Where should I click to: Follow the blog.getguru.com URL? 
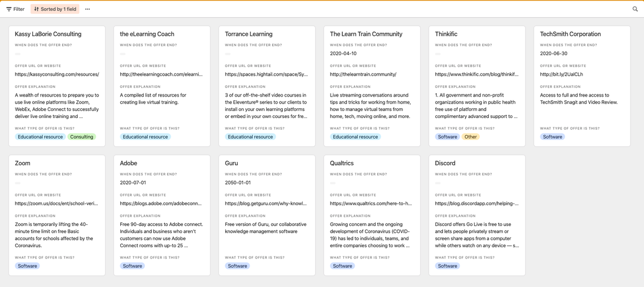(x=266, y=204)
